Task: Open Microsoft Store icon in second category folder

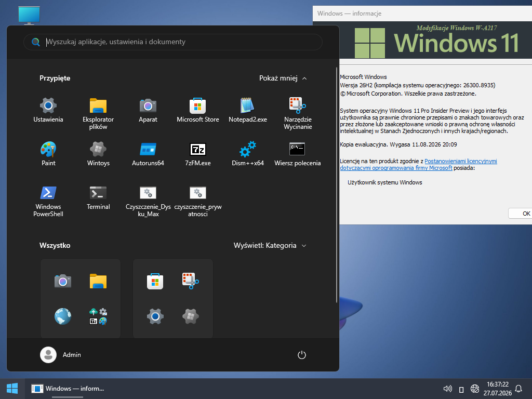Action: (x=155, y=281)
